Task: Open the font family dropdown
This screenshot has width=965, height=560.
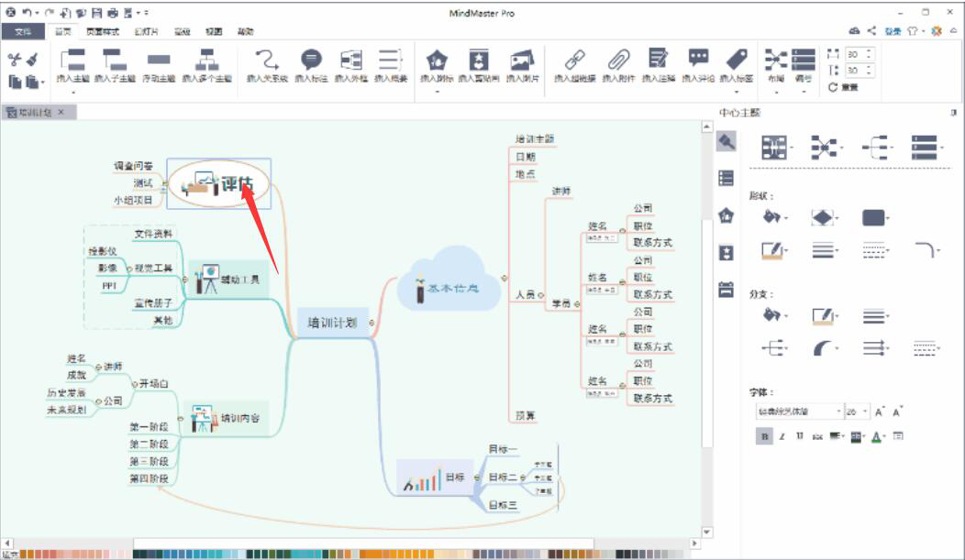Action: point(838,412)
